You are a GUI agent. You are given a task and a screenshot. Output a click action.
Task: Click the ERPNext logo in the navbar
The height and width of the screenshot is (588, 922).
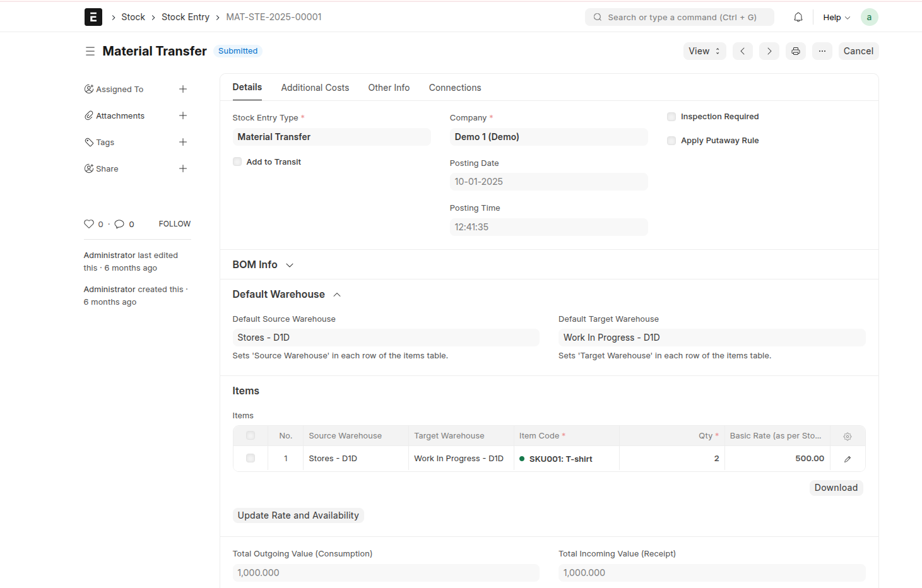pyautogui.click(x=93, y=16)
